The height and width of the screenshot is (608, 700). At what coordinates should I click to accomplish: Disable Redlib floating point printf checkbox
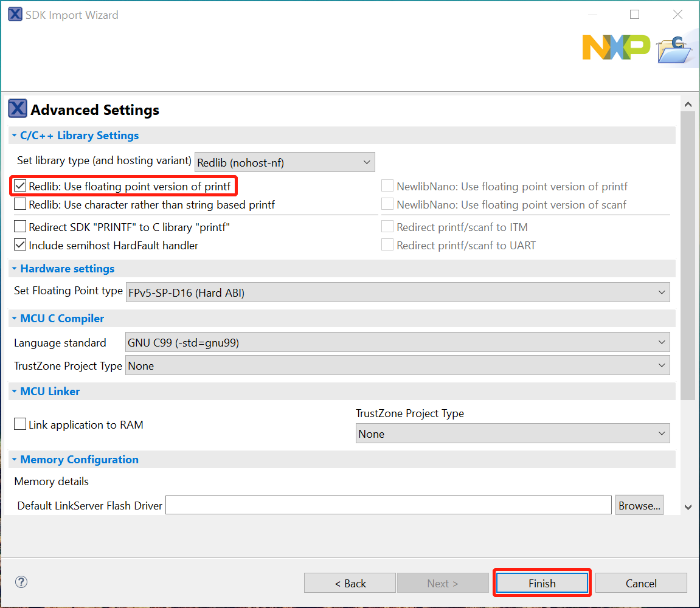[20, 186]
